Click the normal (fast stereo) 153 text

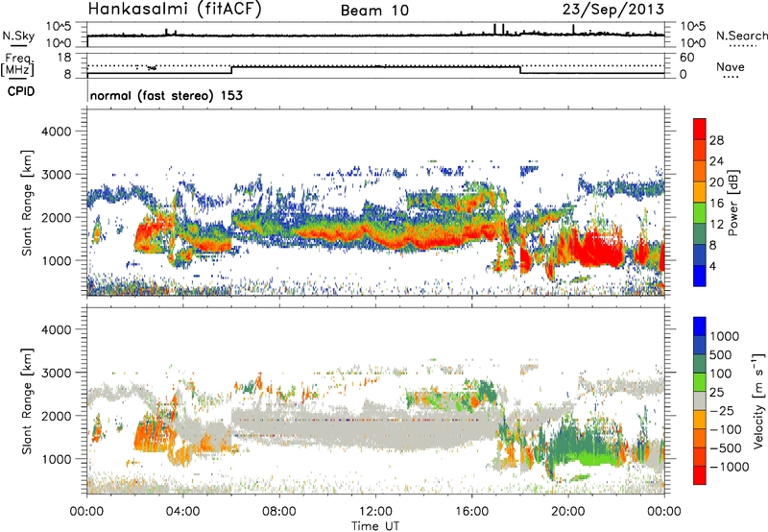(166, 95)
